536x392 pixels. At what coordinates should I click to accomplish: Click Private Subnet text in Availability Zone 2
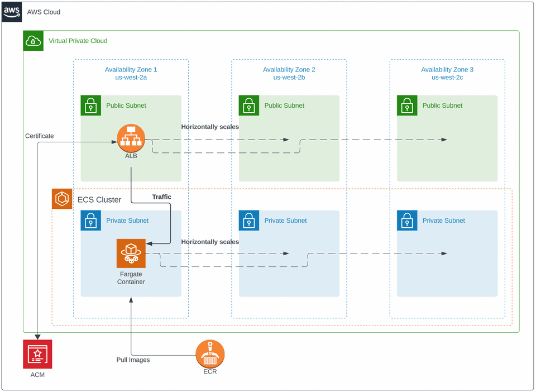click(x=286, y=221)
